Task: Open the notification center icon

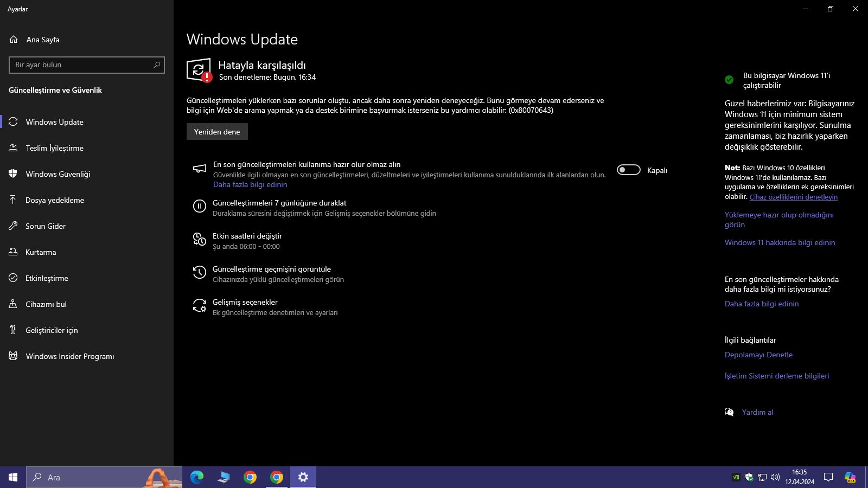Action: point(828,477)
